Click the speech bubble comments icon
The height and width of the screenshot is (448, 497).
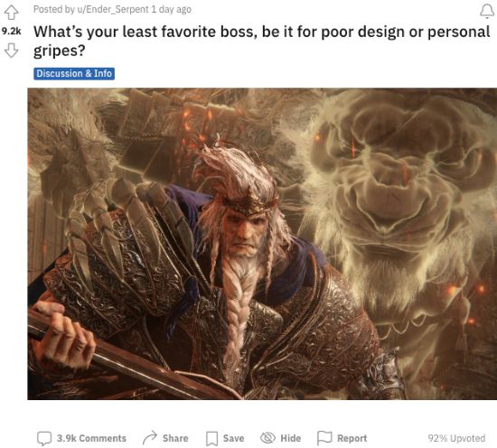click(x=44, y=438)
